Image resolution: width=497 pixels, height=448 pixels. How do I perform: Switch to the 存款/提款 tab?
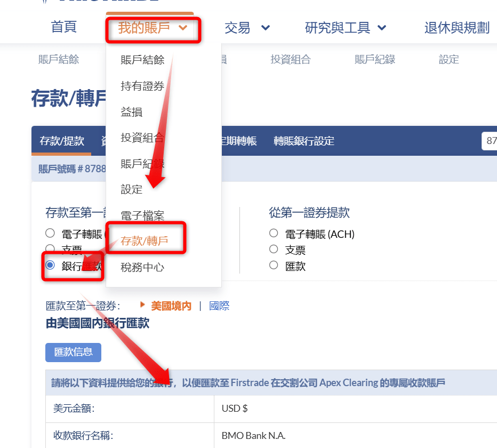click(62, 141)
